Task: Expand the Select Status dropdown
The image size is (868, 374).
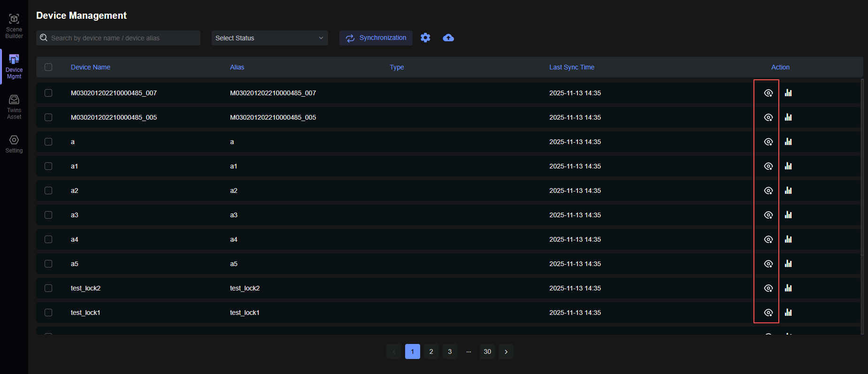Action: click(269, 38)
